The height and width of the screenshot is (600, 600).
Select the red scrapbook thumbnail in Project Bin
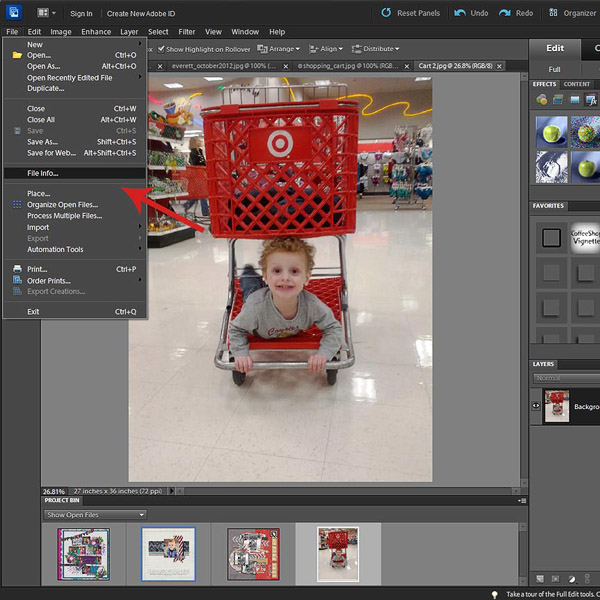[x=253, y=554]
